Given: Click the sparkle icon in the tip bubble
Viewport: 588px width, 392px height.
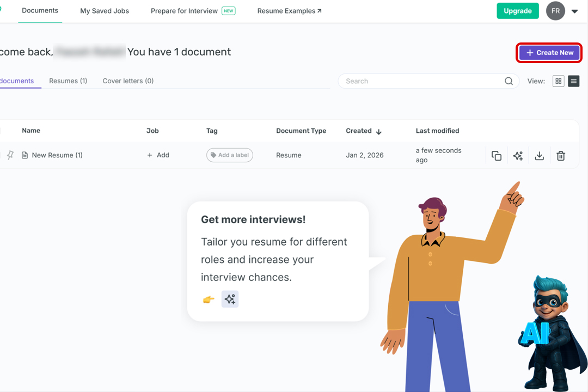Looking at the screenshot, I should (x=230, y=299).
